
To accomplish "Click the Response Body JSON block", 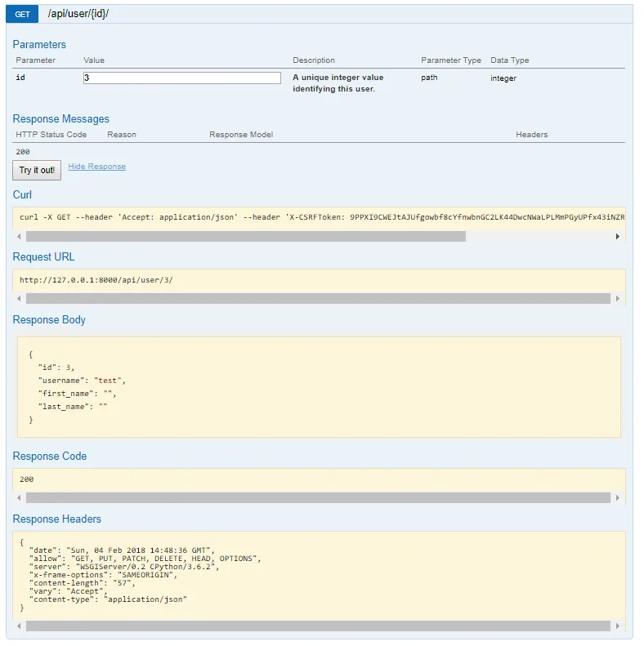I will [x=319, y=387].
